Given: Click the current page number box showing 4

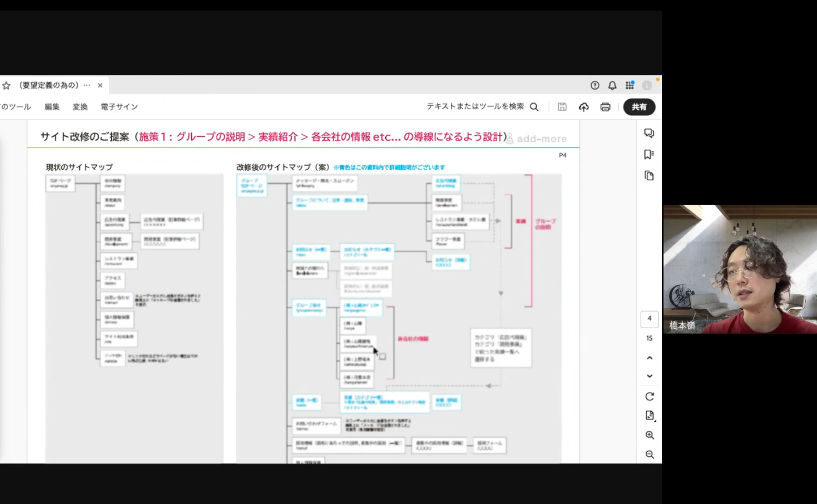Looking at the screenshot, I should coord(650,319).
